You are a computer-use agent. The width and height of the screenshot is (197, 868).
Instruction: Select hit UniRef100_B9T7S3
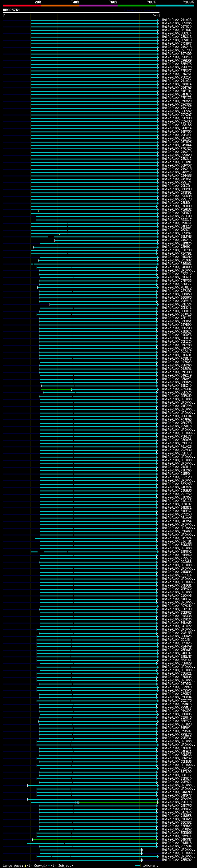177,50
